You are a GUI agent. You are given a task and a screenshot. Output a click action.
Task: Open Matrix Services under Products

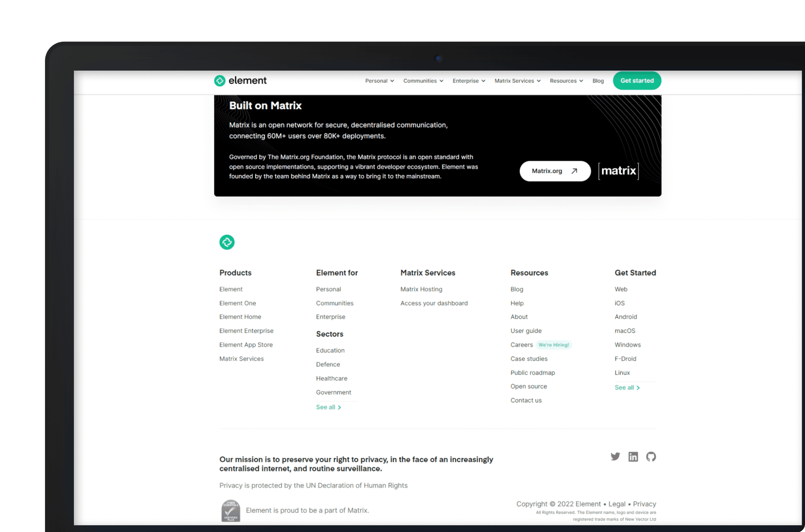click(242, 359)
